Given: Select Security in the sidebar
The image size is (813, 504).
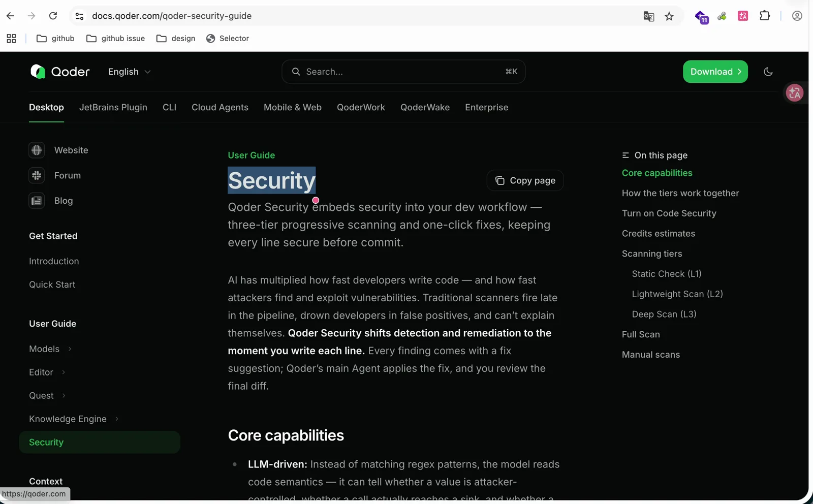Looking at the screenshot, I should coord(100,442).
